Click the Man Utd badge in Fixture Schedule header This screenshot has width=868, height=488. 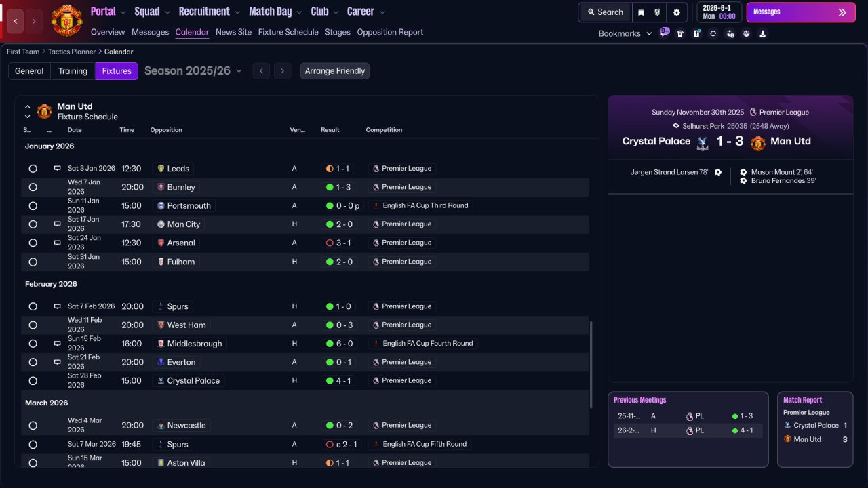(x=45, y=111)
